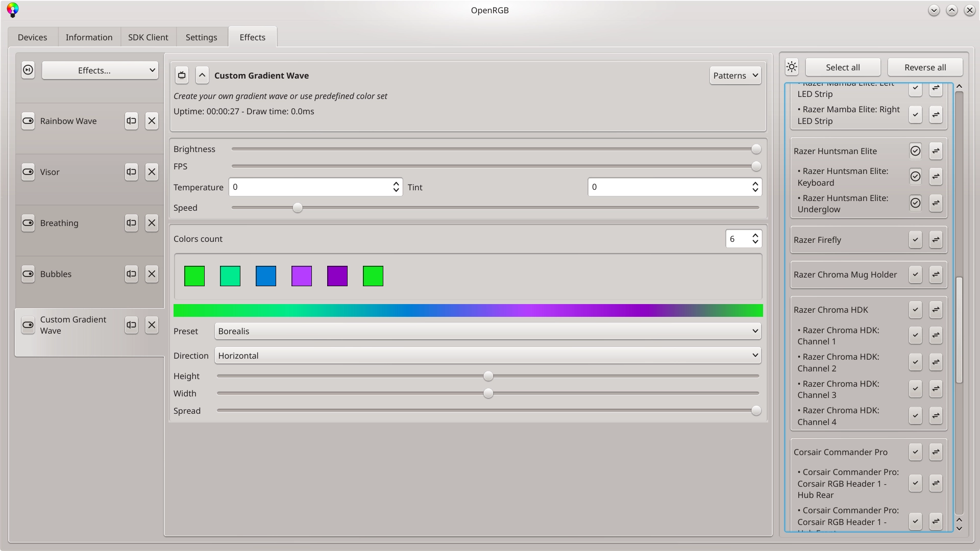
Task: Click the FPS slider handle
Action: pos(756,166)
